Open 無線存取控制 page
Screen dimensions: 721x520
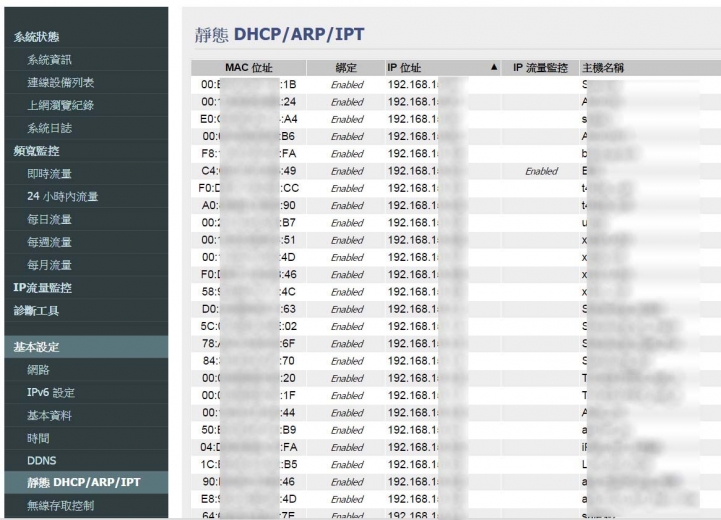pyautogui.click(x=60, y=506)
